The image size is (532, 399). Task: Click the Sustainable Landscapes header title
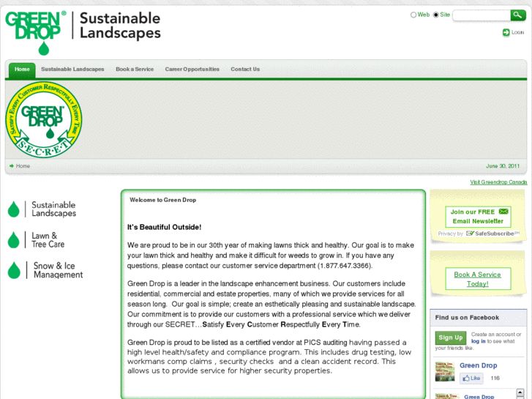pyautogui.click(x=120, y=26)
